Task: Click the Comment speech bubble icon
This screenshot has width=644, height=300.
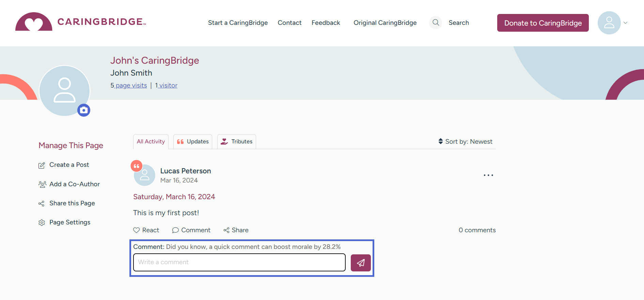Action: coord(175,230)
